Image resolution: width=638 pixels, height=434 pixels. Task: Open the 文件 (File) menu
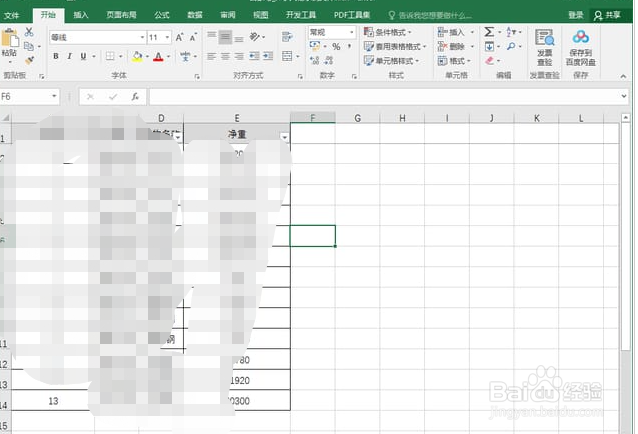[11, 15]
